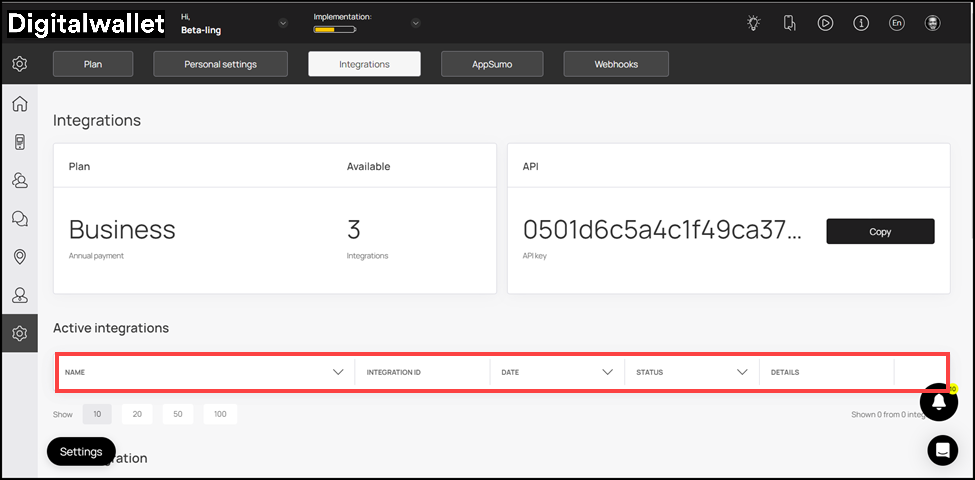Select the AppSumo tab
The height and width of the screenshot is (480, 975).
click(x=492, y=64)
